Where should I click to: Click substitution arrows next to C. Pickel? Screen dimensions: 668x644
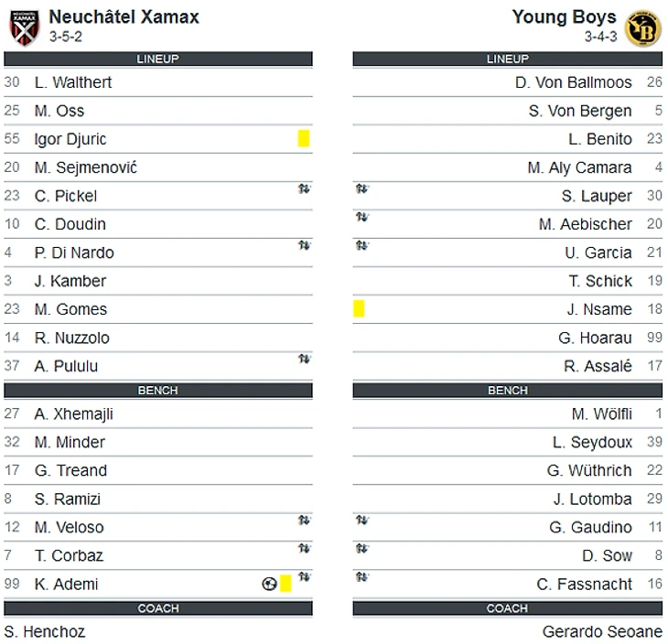(304, 188)
